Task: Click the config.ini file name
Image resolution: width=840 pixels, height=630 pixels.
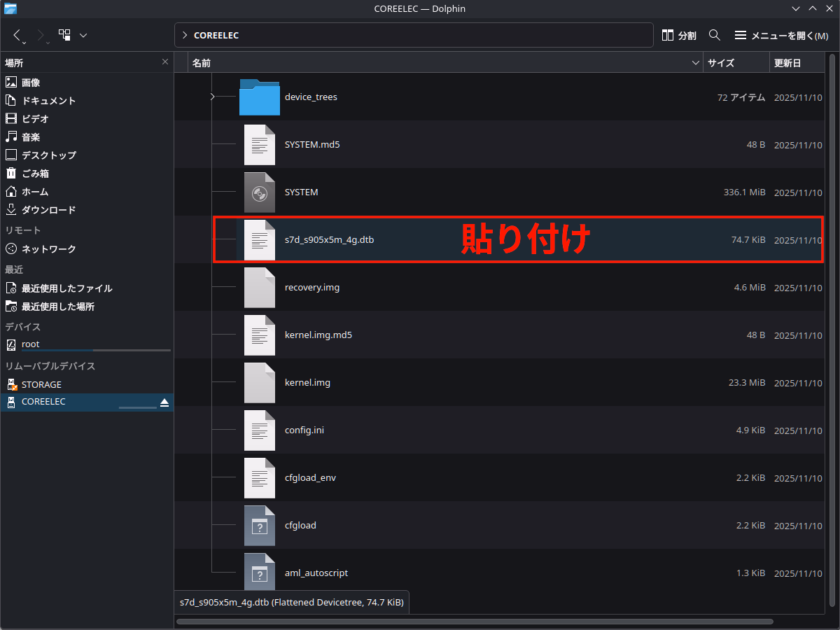Action: point(304,430)
